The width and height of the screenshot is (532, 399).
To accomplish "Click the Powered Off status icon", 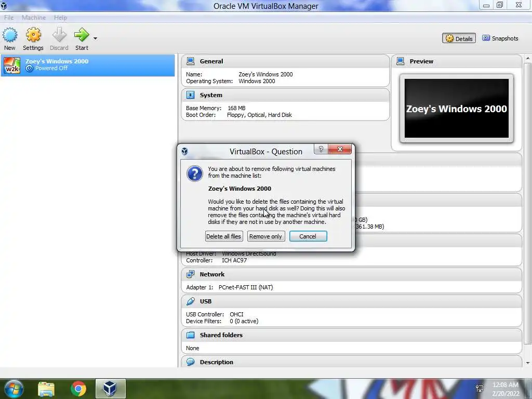I will click(x=30, y=68).
